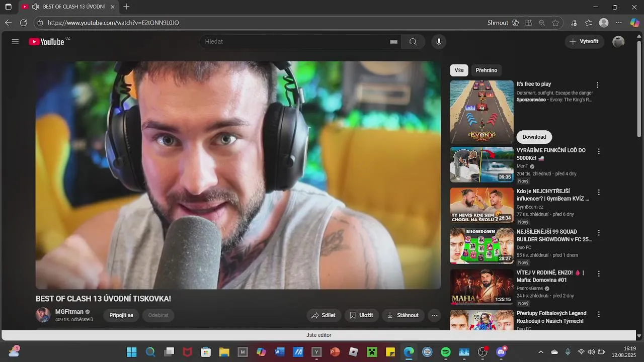
Task: Open the Edge profile icon
Action: pyautogui.click(x=604, y=23)
